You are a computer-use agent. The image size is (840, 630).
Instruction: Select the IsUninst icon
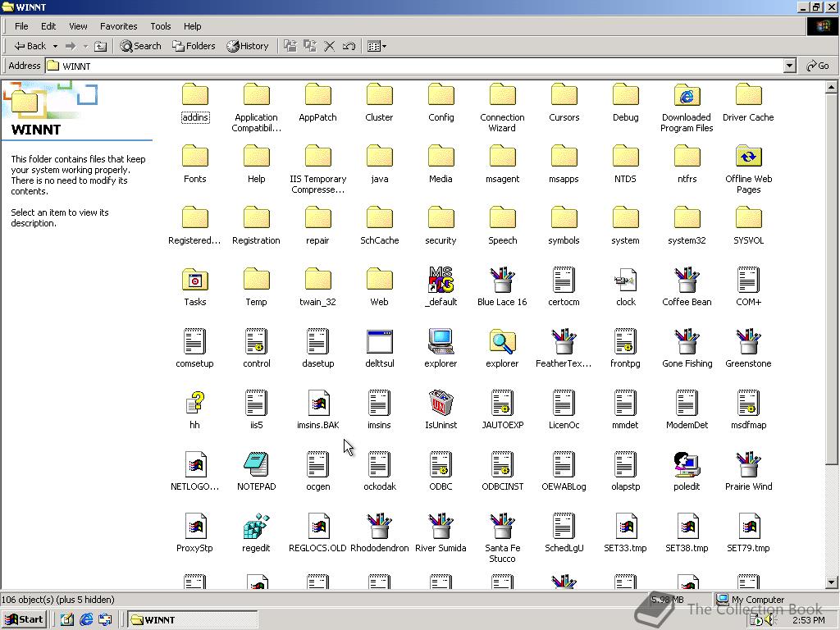point(441,403)
